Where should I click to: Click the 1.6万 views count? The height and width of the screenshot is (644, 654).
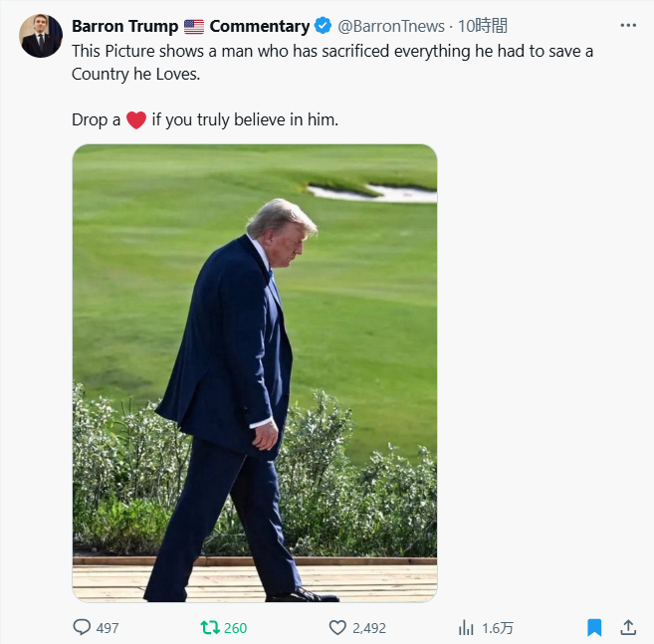[498, 628]
